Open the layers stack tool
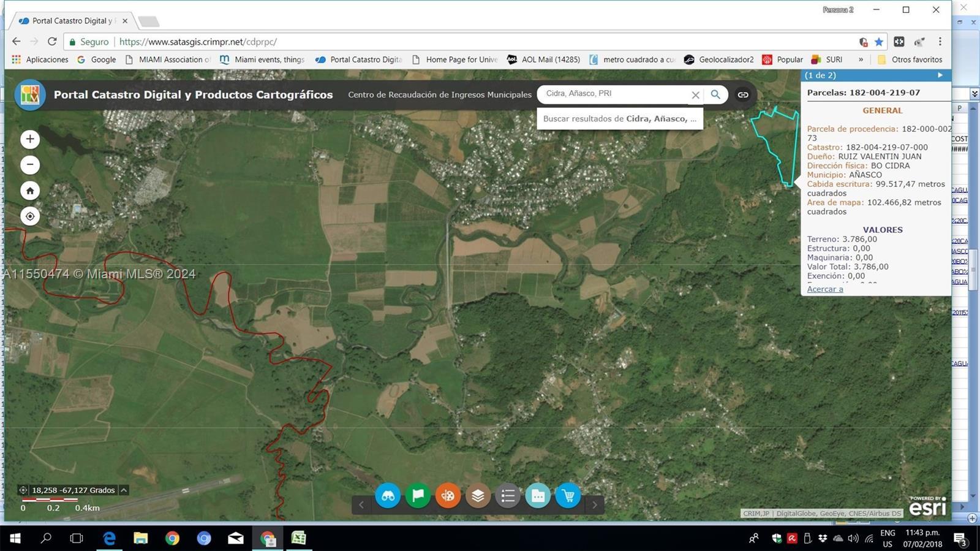Viewport: 980px width, 551px height. point(478,496)
